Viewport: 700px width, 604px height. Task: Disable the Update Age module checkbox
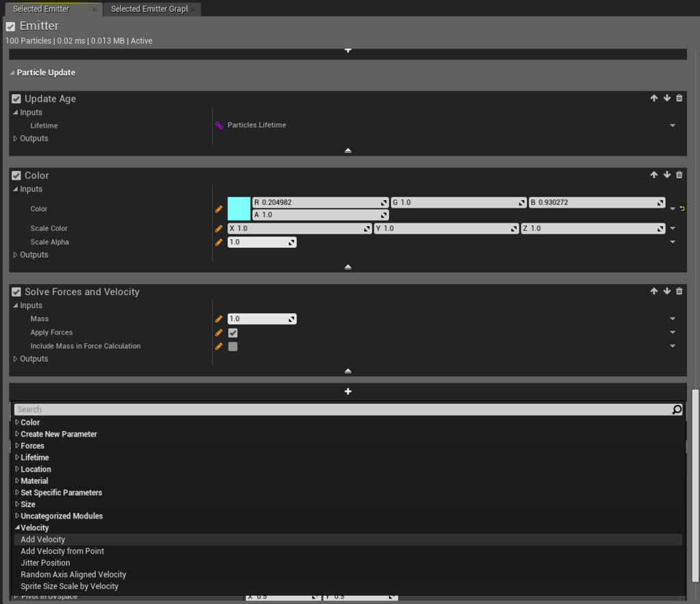(16, 99)
